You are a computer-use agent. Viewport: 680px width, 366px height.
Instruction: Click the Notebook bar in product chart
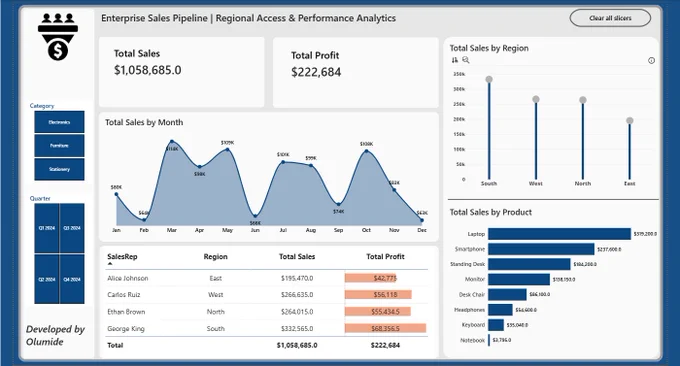(x=489, y=340)
